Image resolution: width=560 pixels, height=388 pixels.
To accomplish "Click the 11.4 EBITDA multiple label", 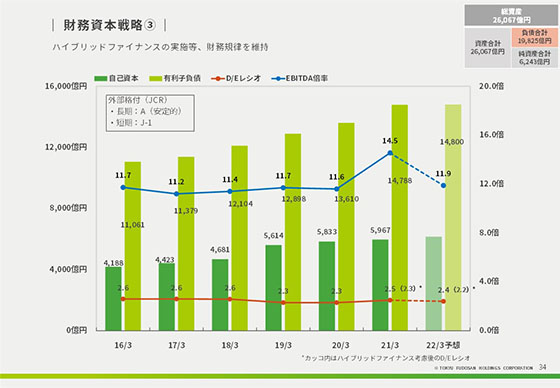I will [230, 179].
